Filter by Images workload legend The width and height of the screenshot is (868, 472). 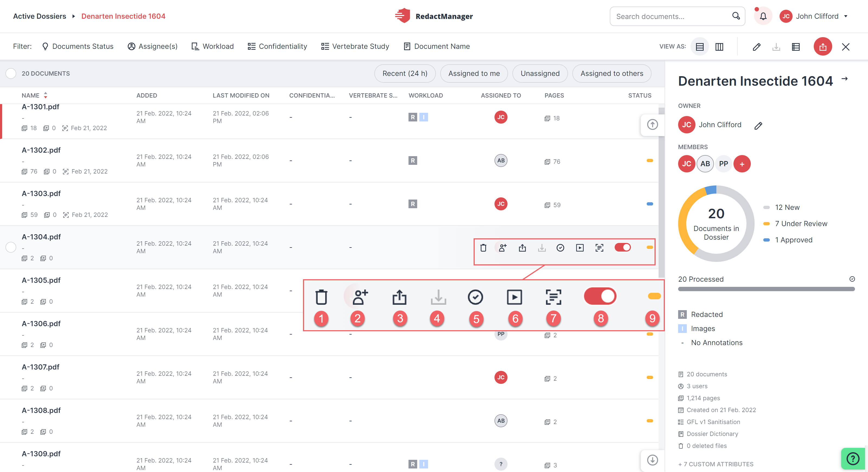[x=697, y=329]
